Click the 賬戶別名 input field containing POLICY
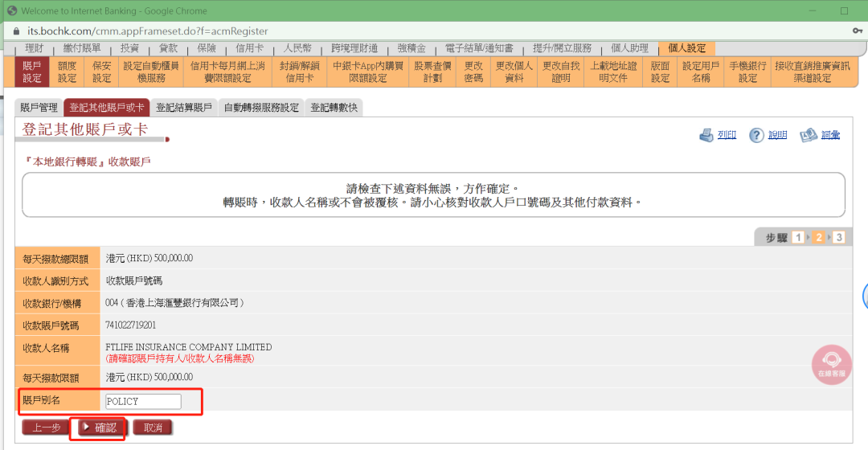 (143, 401)
